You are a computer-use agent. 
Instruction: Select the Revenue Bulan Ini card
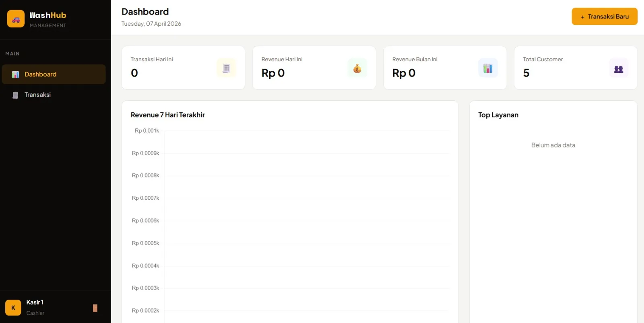445,68
